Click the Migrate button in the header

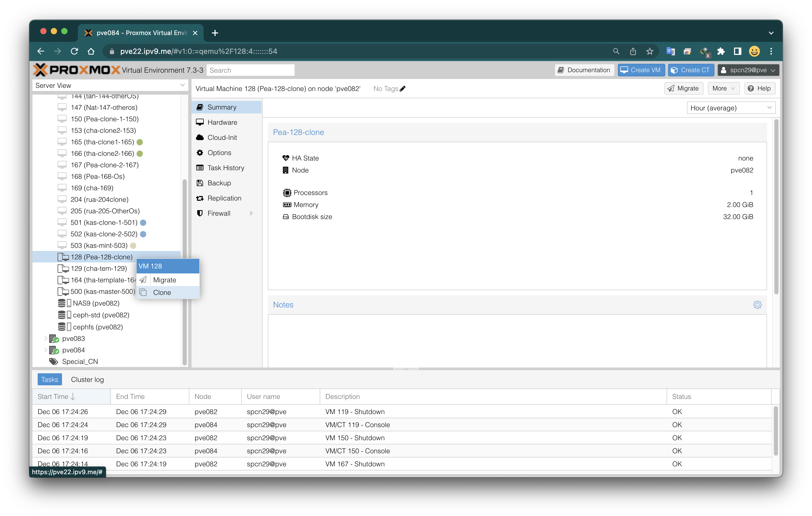coord(684,88)
